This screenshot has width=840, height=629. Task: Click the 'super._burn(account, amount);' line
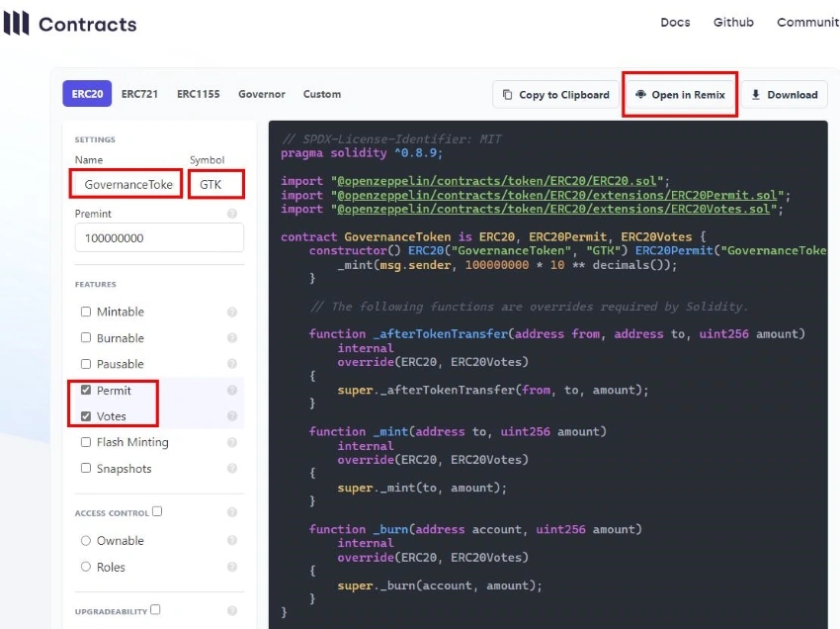point(440,585)
